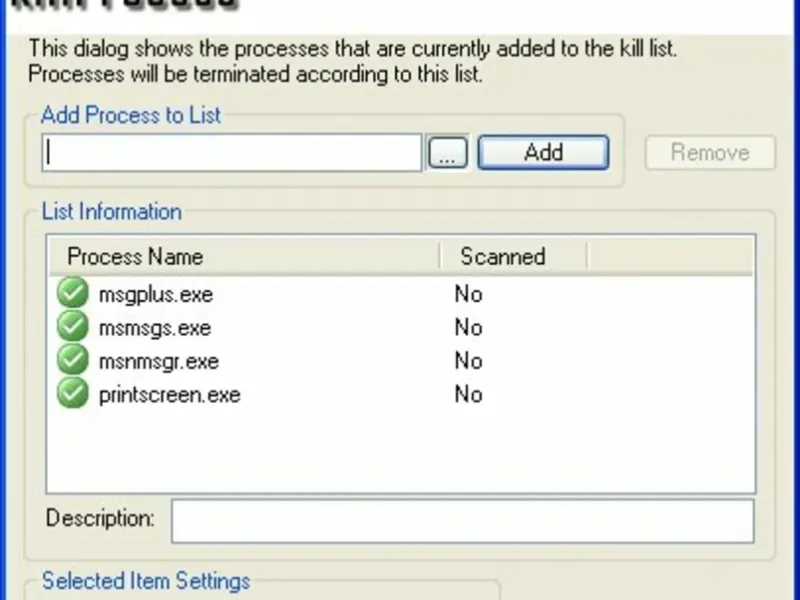800x600 pixels.
Task: Click the Scanned value No for msgplus.exe
Action: pyautogui.click(x=468, y=294)
